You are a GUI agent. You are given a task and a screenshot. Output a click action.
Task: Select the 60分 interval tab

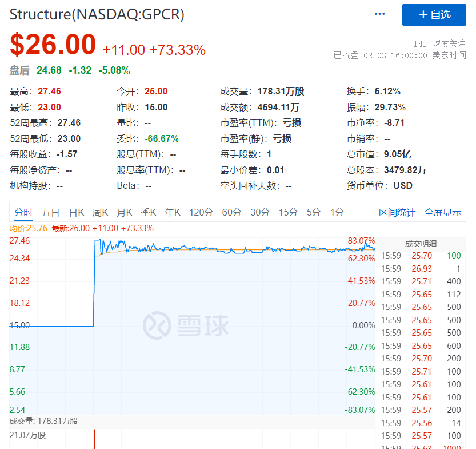pos(231,212)
